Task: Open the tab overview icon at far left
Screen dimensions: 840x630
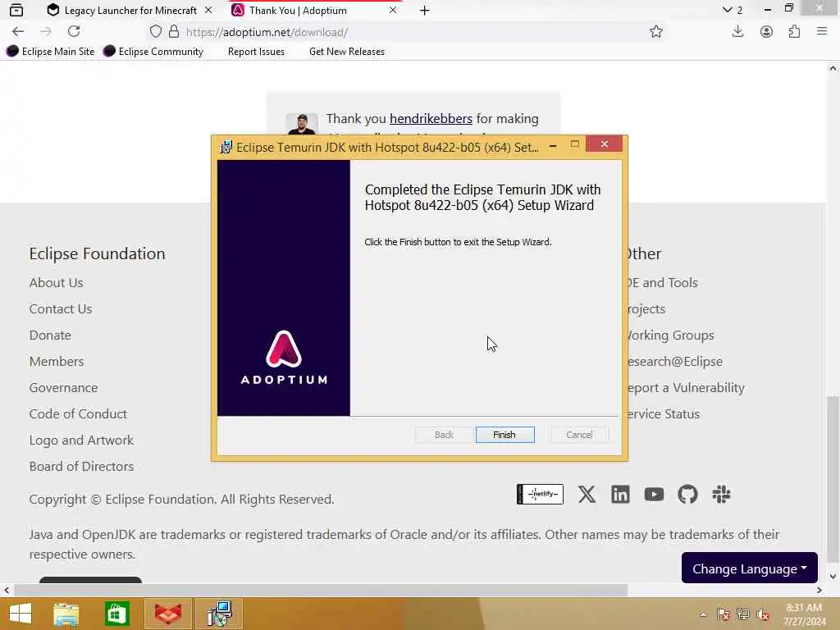Action: tap(16, 10)
